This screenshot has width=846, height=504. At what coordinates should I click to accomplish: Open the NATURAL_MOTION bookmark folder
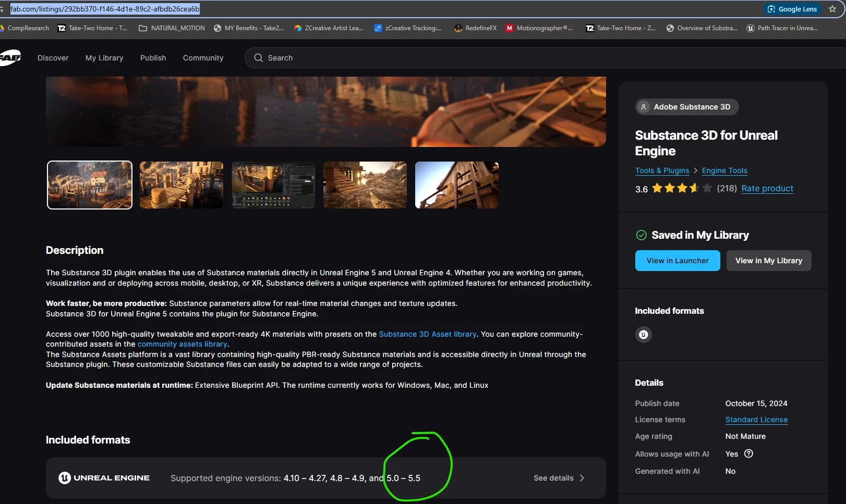point(172,28)
